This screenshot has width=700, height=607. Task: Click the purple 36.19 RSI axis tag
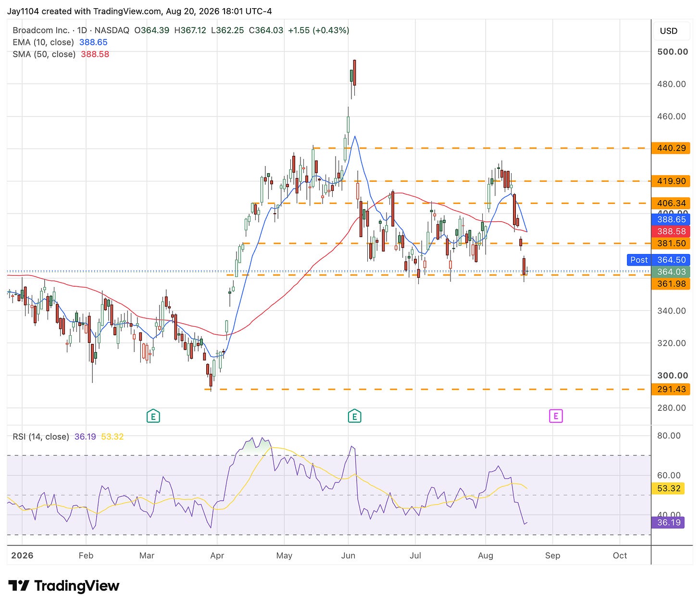tap(668, 522)
